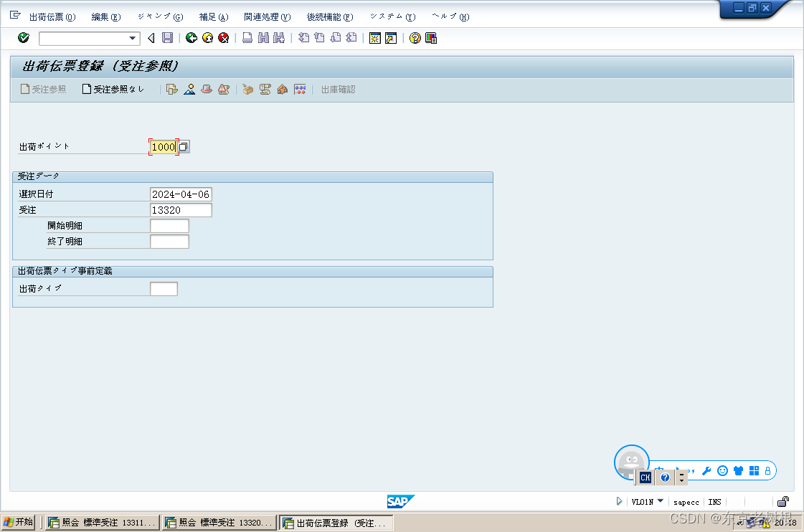Click the person with mountain icon
This screenshot has width=804, height=532.
(189, 89)
